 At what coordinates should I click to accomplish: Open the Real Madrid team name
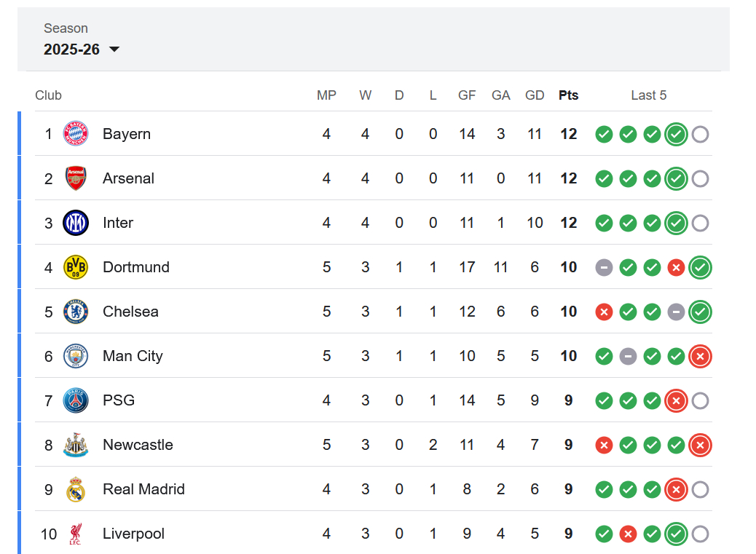pyautogui.click(x=143, y=489)
